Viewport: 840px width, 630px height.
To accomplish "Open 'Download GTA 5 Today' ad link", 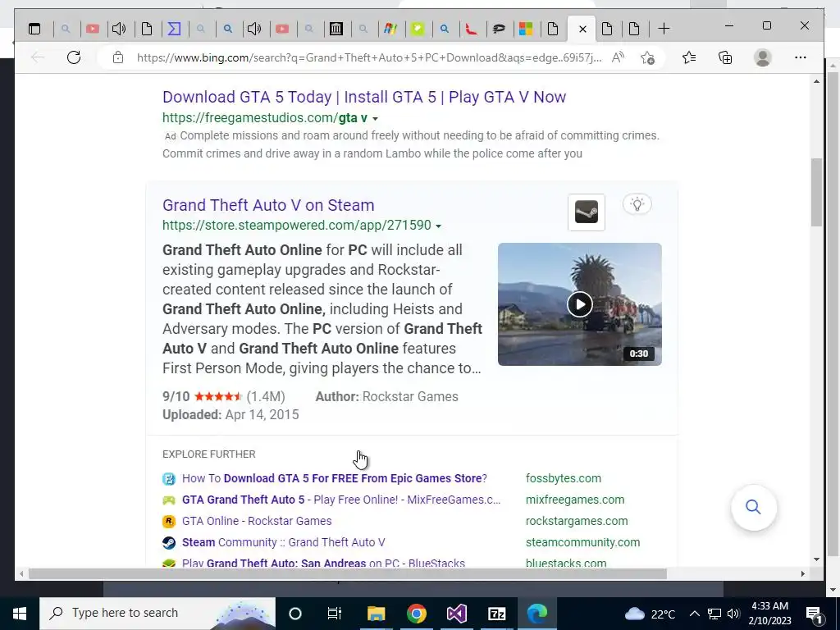I will (364, 97).
